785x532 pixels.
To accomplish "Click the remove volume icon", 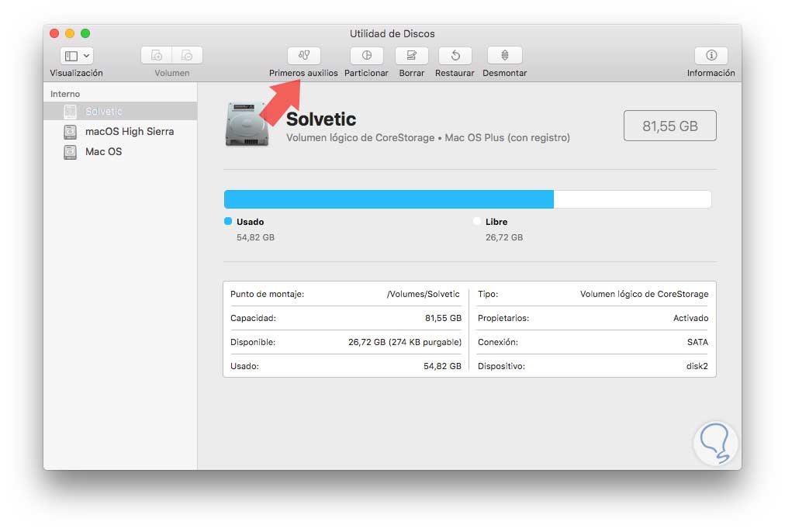I will click(187, 55).
